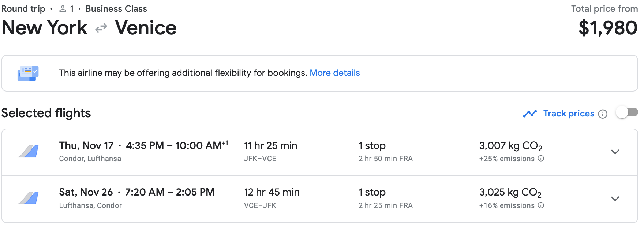
Task: Expand the Thu, Nov 17 flight details
Action: [615, 152]
